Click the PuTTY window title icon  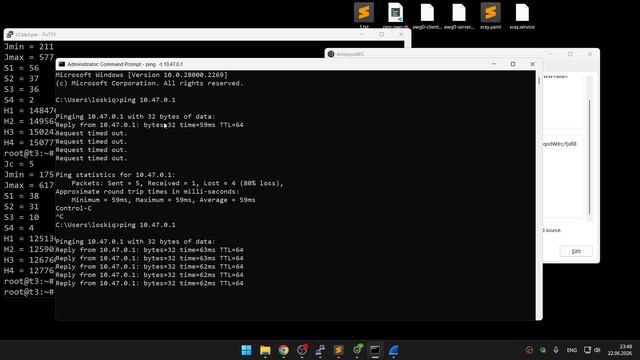click(x=10, y=35)
